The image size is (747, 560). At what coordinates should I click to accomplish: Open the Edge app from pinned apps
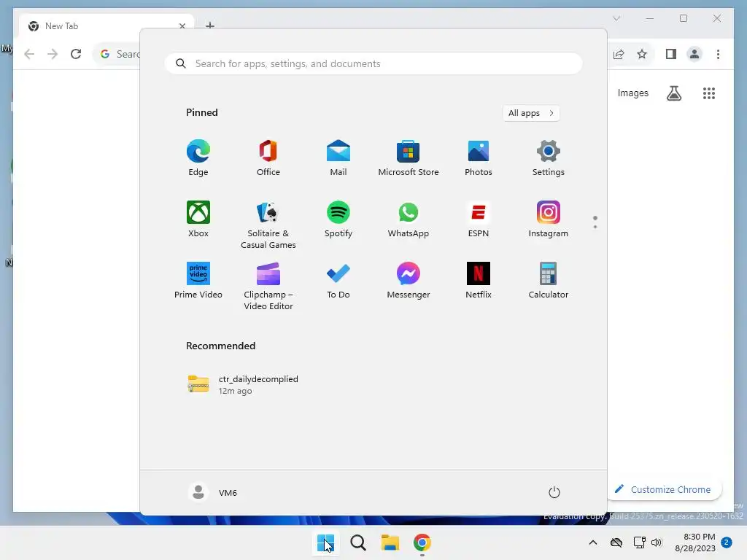198,158
